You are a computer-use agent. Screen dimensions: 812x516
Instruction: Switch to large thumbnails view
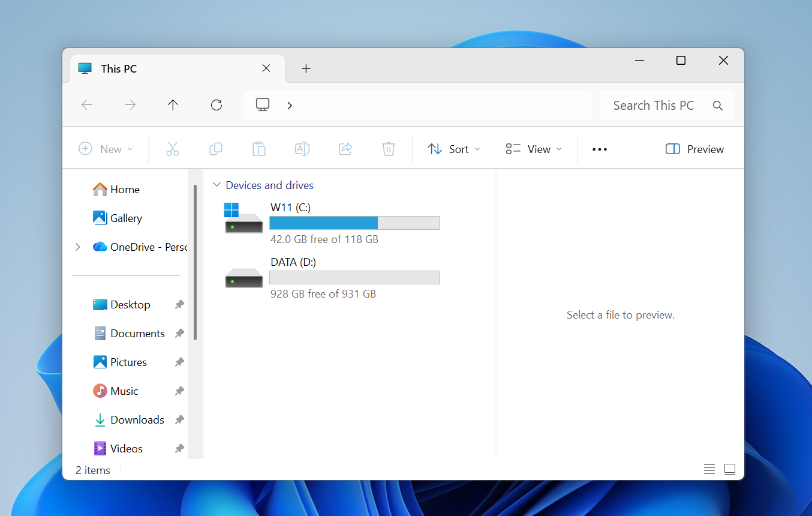(730, 469)
